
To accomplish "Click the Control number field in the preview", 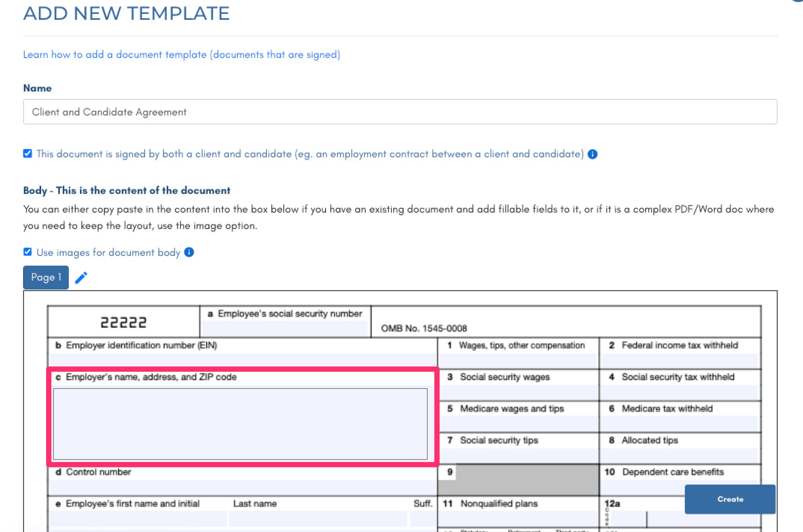I will (x=241, y=484).
